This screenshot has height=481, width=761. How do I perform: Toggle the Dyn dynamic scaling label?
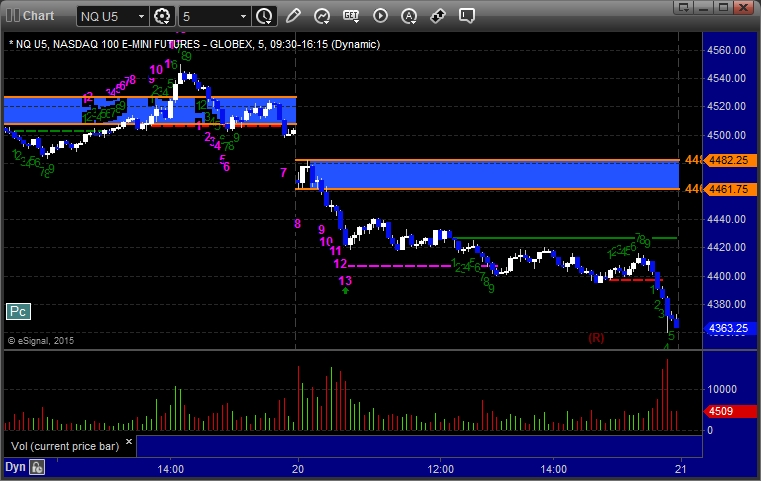coord(14,467)
